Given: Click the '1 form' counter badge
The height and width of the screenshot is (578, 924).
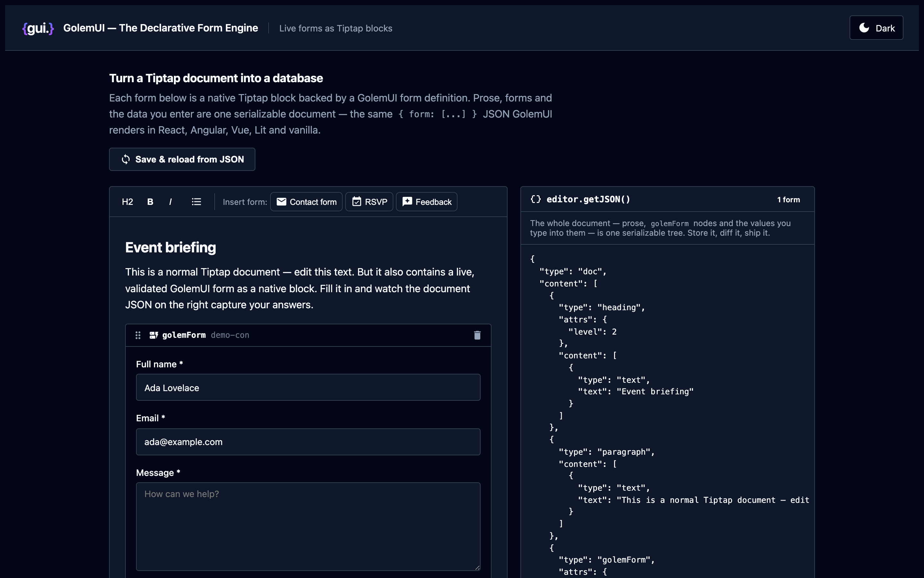Looking at the screenshot, I should [789, 199].
